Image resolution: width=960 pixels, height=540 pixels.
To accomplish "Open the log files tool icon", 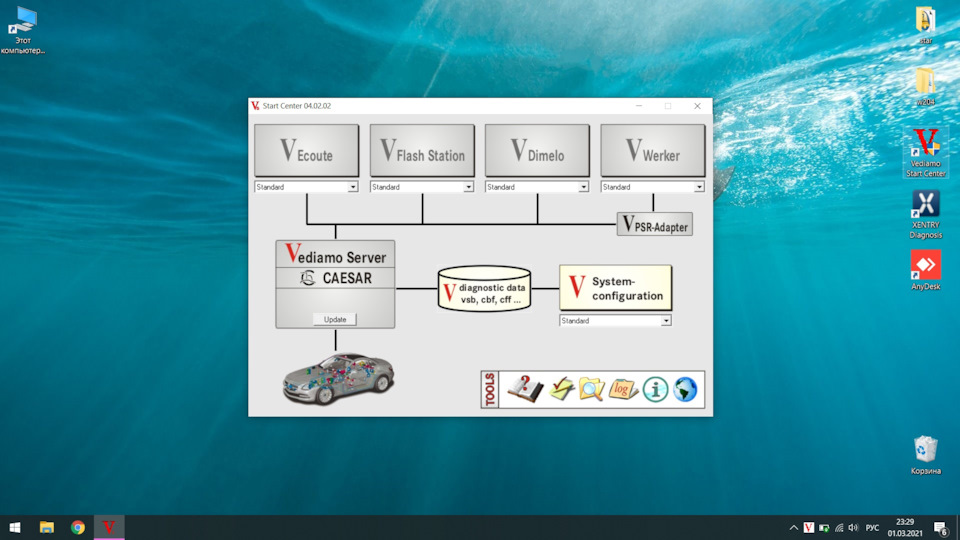I will click(x=623, y=389).
